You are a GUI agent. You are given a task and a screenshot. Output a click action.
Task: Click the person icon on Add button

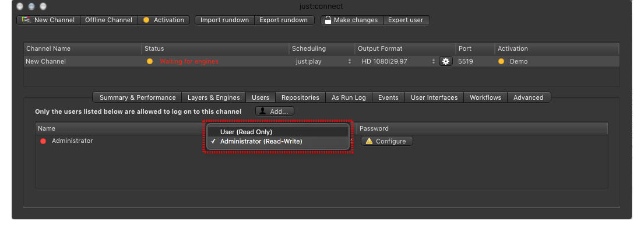click(262, 111)
